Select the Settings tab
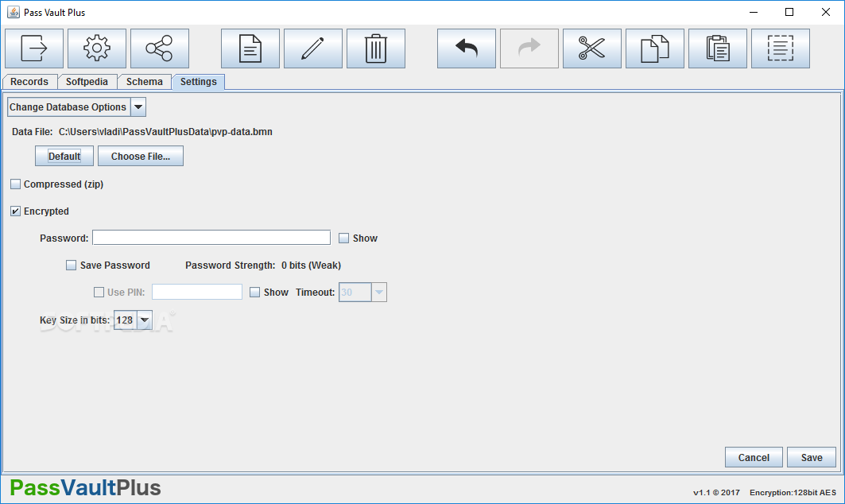The height and width of the screenshot is (504, 845). [198, 82]
